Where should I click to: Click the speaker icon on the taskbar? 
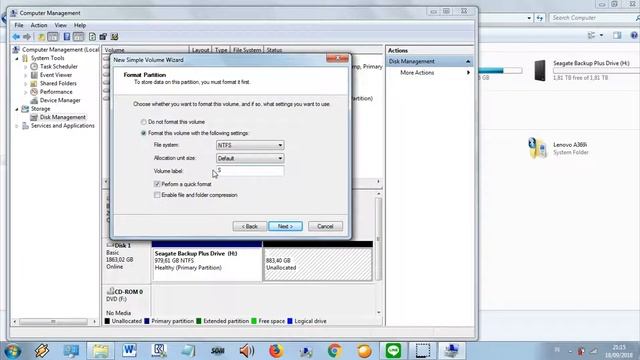(x=247, y=351)
